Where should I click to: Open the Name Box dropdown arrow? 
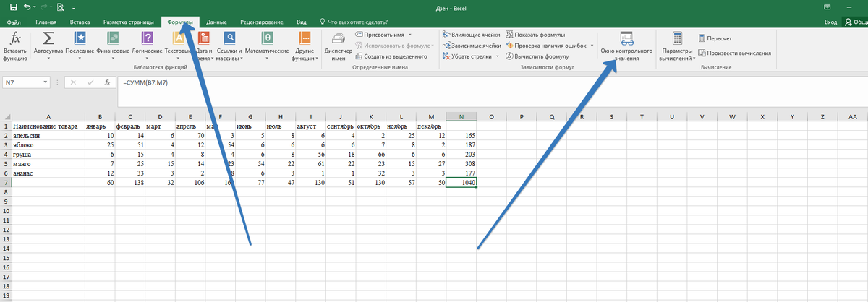point(46,82)
